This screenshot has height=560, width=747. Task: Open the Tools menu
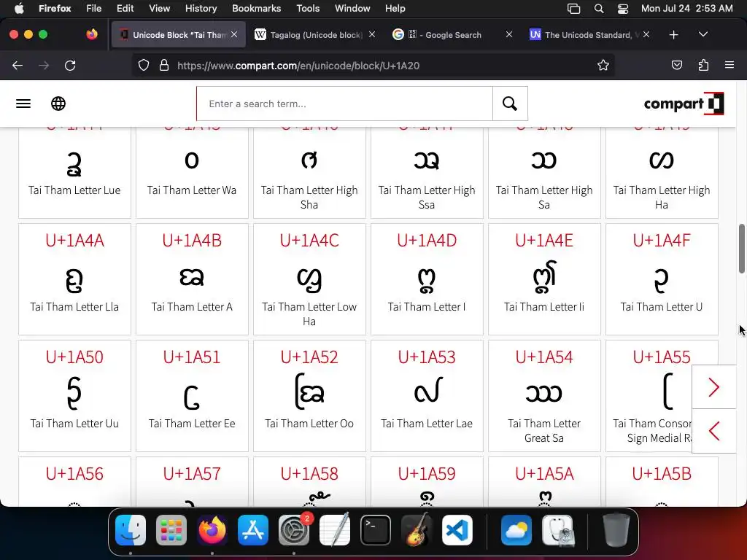tap(308, 9)
